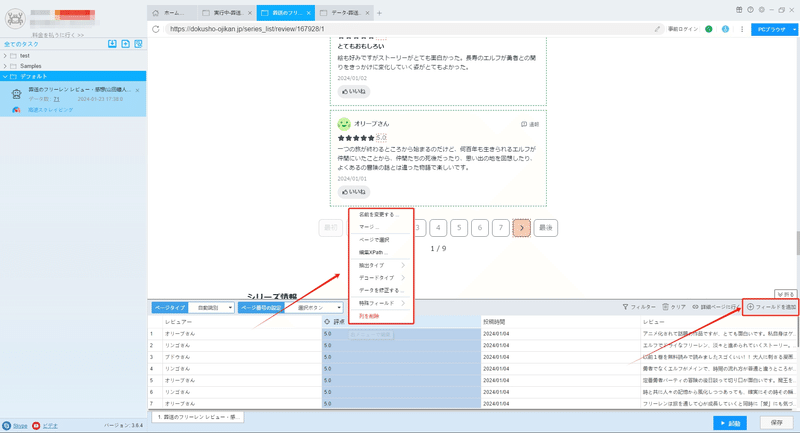Screen dimensions: 800x433
Task: Click the import task icon beside 全てのタスク
Action: [x=112, y=44]
